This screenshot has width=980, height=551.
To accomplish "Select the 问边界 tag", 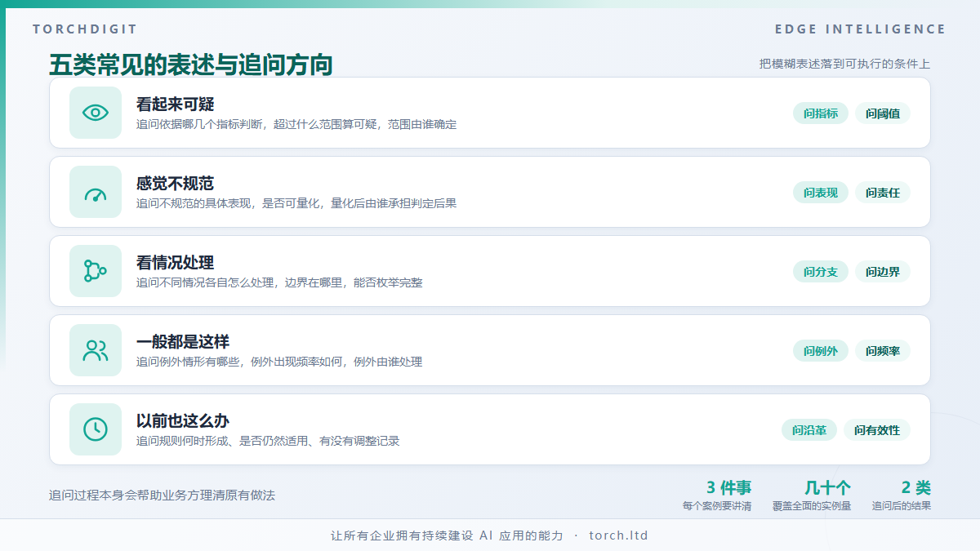I will click(883, 272).
